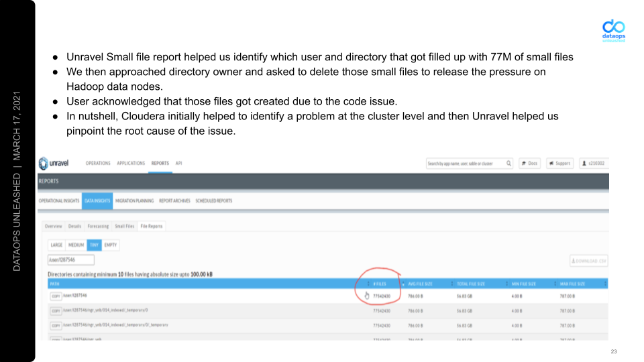The width and height of the screenshot is (644, 362).
Task: Sort by the MAX FILE SIZE column
Action: 572,284
